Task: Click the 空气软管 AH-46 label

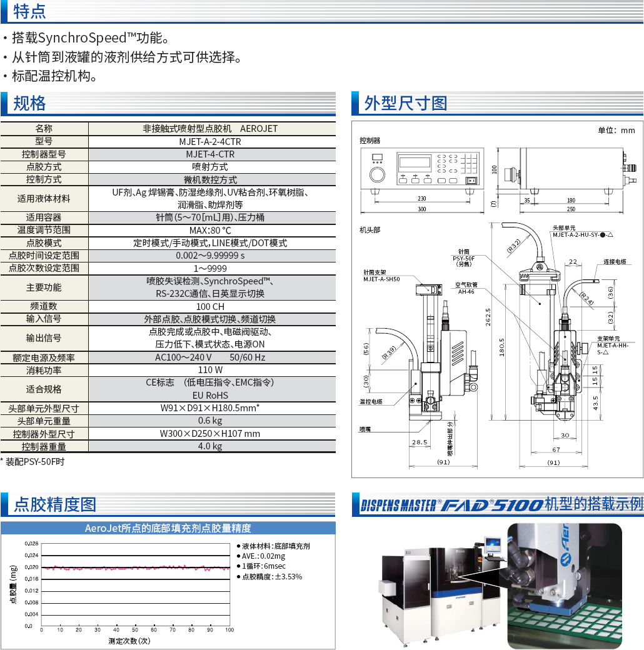Action: [466, 287]
